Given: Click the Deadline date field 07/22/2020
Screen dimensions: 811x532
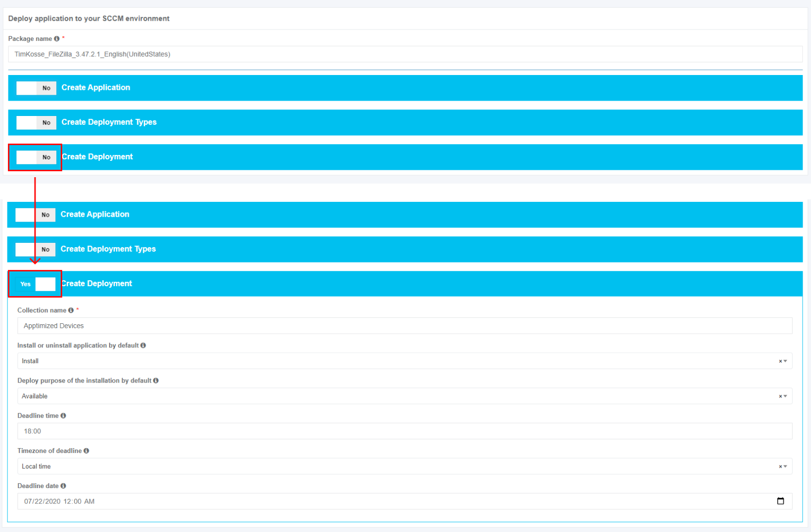Looking at the screenshot, I should [x=405, y=501].
